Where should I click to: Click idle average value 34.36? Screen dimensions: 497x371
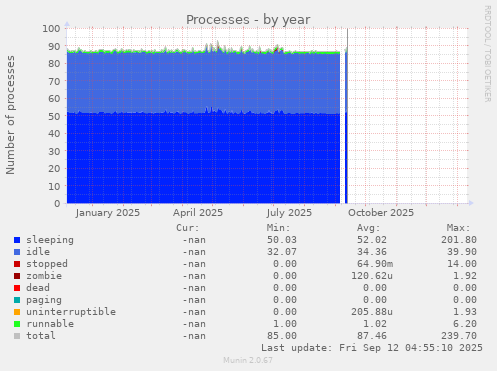click(x=372, y=252)
